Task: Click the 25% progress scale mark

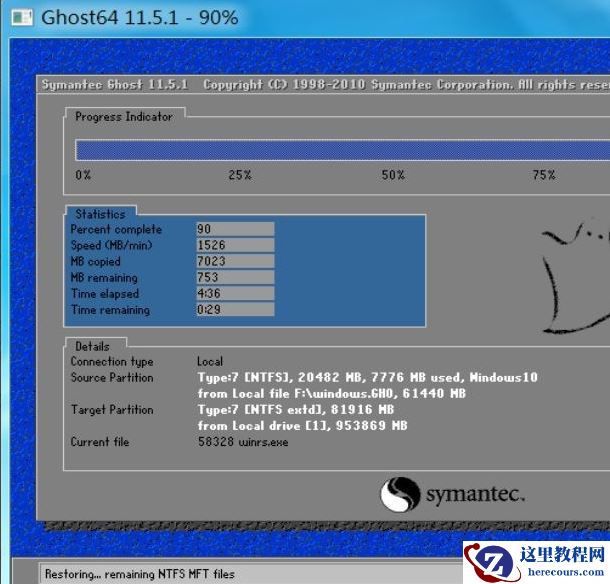Action: (240, 175)
